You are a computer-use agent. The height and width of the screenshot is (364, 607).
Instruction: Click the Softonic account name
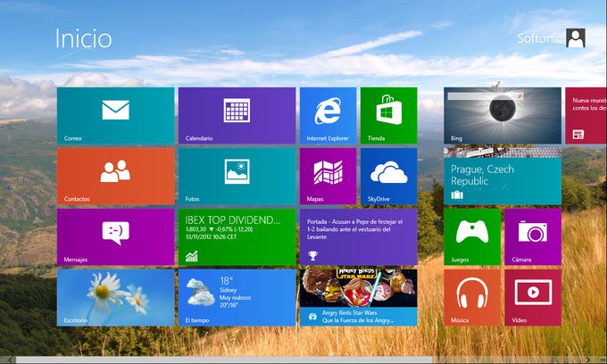pos(539,38)
